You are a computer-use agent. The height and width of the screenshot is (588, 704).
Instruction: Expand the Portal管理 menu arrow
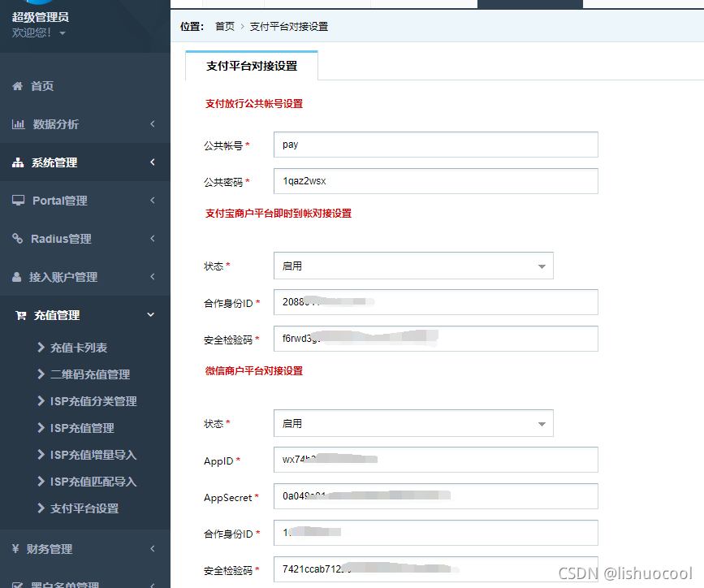[x=153, y=200]
